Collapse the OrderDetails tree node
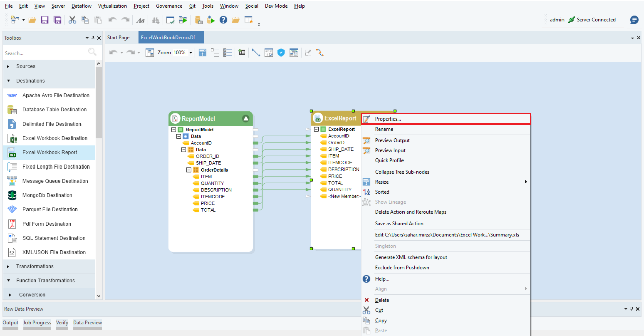The width and height of the screenshot is (644, 336). pos(189,170)
